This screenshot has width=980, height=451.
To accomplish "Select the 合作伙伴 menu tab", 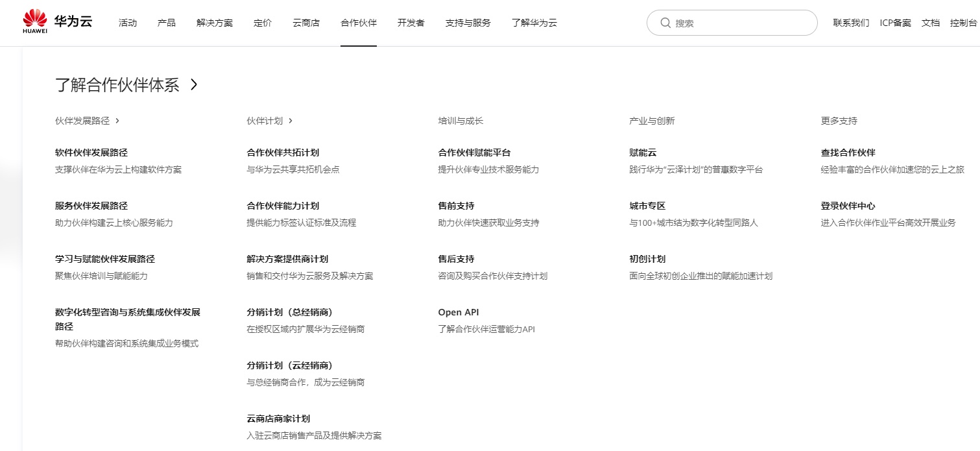I will 359,23.
